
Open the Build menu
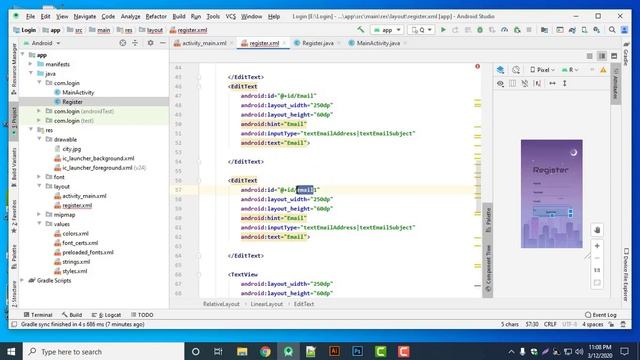click(179, 16)
